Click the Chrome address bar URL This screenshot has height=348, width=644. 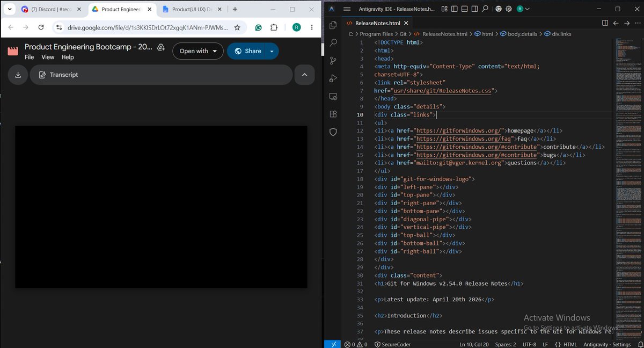pos(148,27)
